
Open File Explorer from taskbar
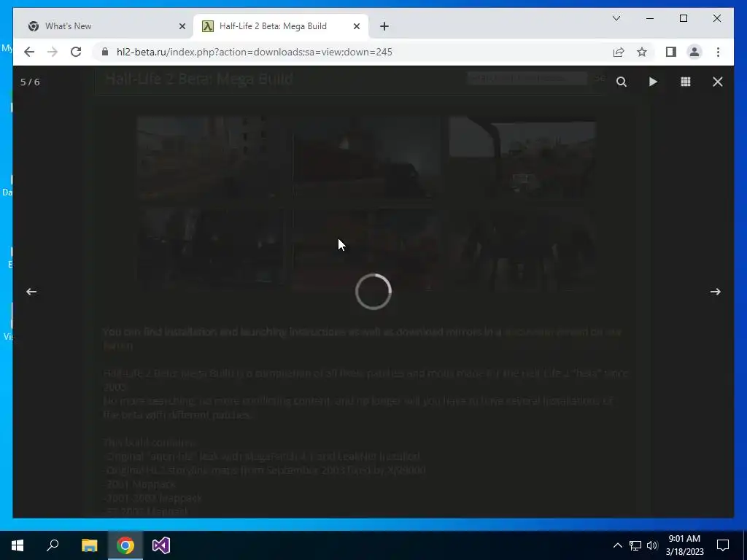coord(89,545)
